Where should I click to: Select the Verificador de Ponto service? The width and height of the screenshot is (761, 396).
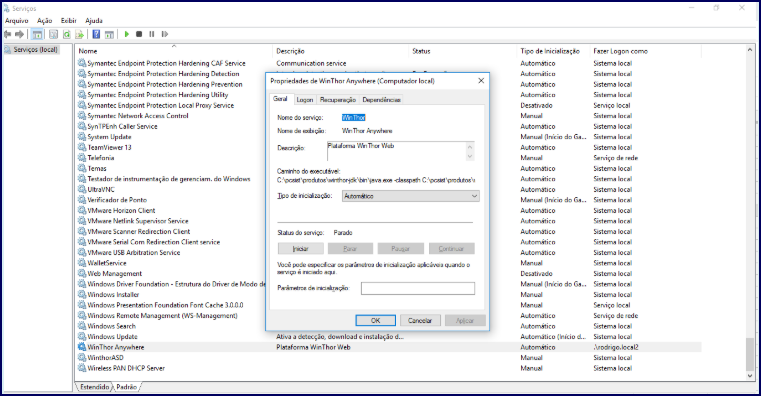(x=117, y=199)
